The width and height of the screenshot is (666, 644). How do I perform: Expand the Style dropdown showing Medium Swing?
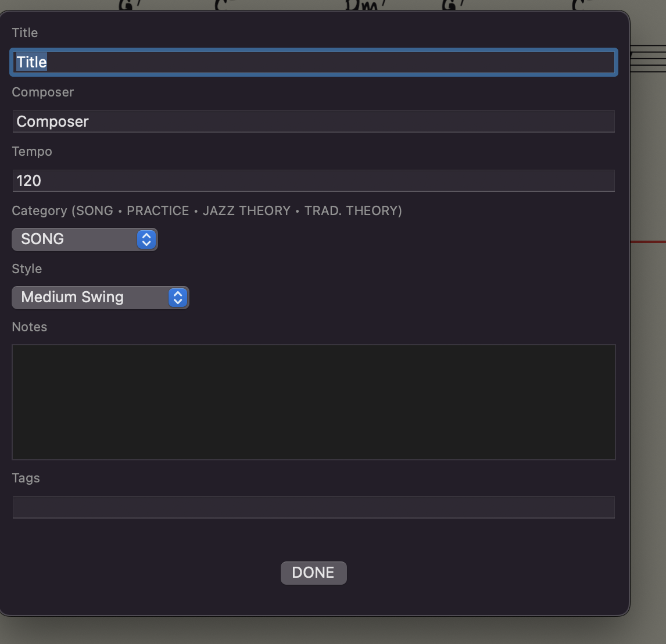(101, 298)
